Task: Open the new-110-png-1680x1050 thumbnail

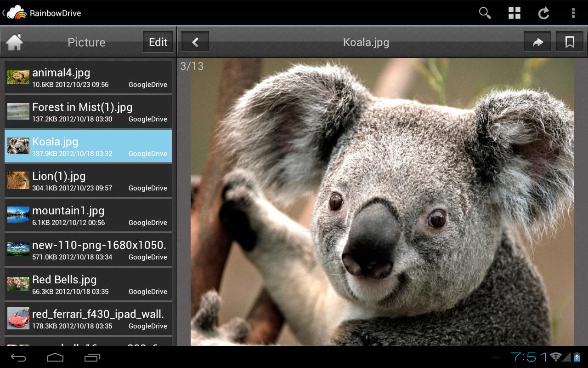Action: coord(18,249)
